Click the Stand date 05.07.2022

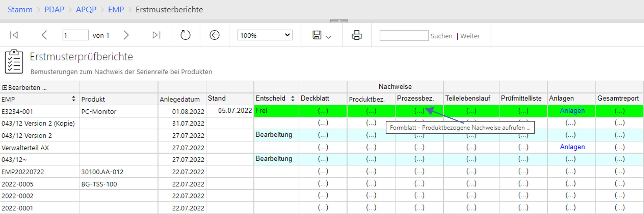(235, 110)
